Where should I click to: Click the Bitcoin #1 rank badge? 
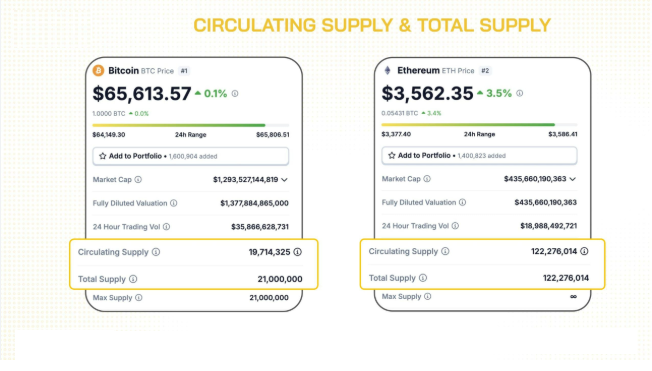(184, 71)
